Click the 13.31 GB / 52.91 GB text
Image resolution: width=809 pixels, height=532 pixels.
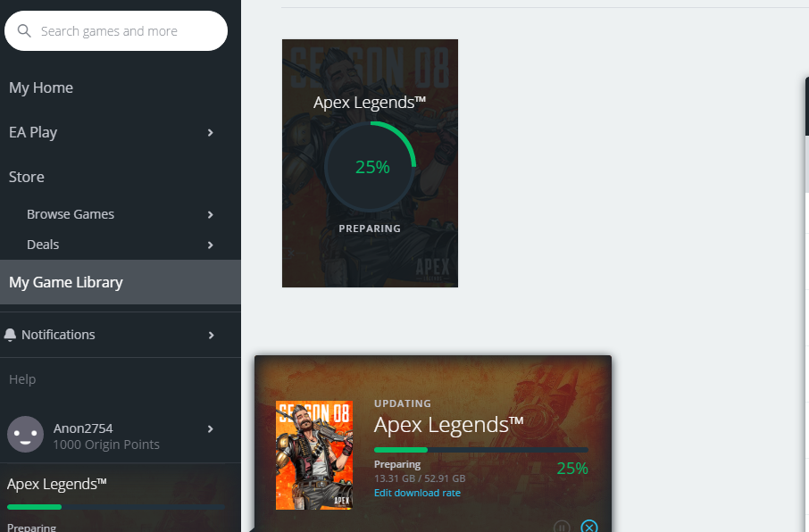point(420,478)
